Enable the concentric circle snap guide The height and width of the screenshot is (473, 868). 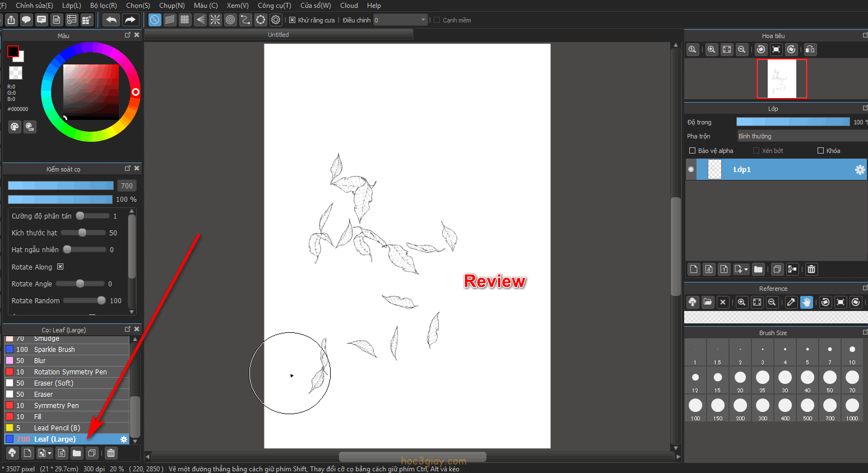(x=230, y=20)
